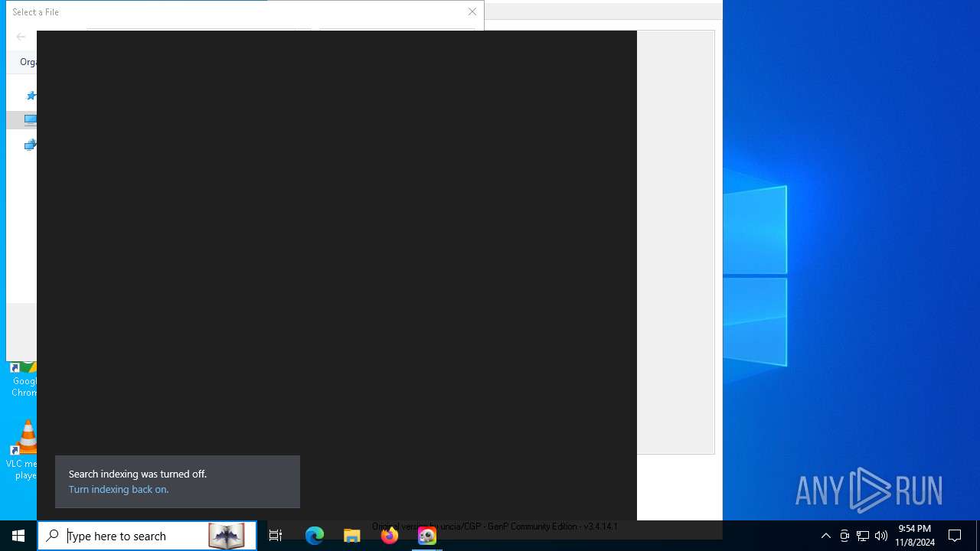
Task: Open the Windows Start menu
Action: 18,536
